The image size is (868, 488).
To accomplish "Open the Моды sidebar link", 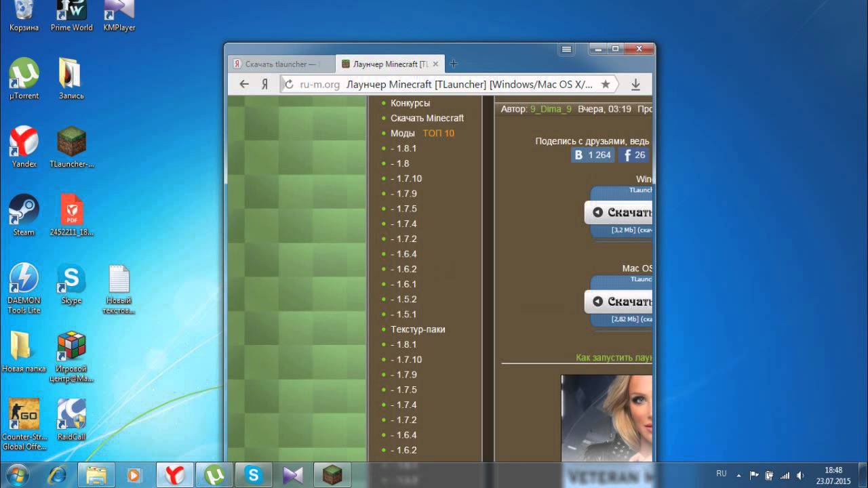I will tap(402, 134).
